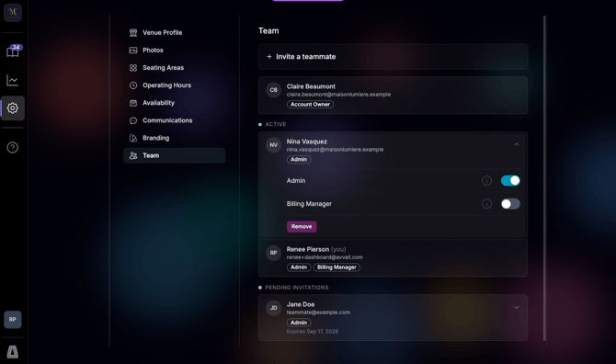Click the Team page heading

click(x=268, y=30)
